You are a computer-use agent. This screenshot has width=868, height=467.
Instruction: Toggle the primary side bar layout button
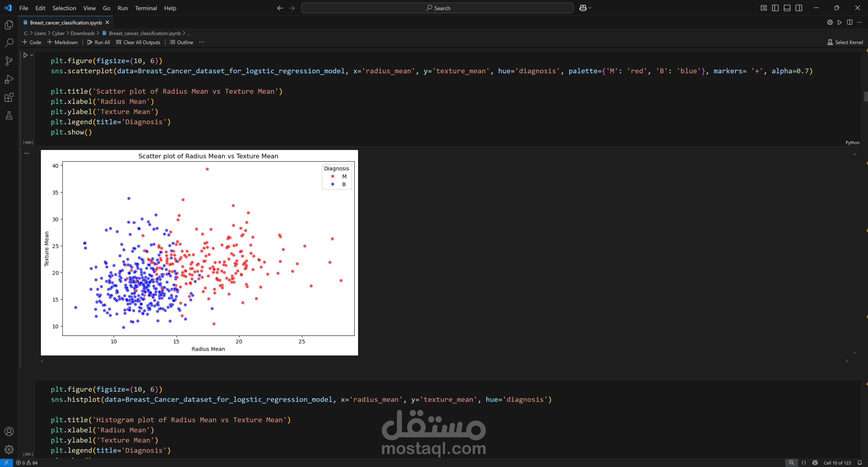coord(775,8)
